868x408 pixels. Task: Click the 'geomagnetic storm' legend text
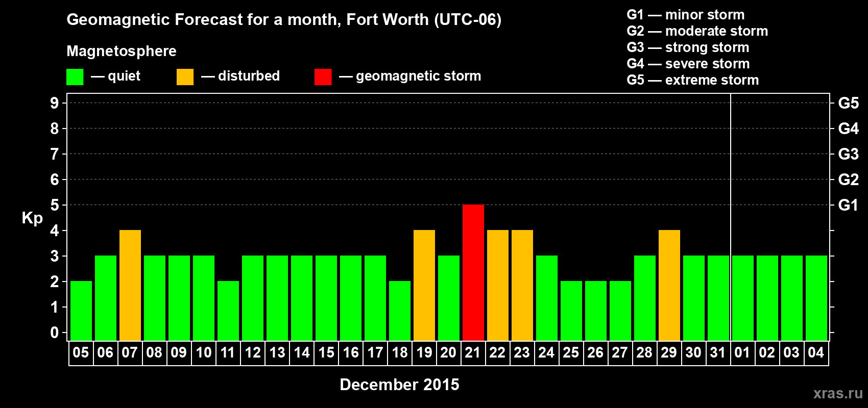419,76
